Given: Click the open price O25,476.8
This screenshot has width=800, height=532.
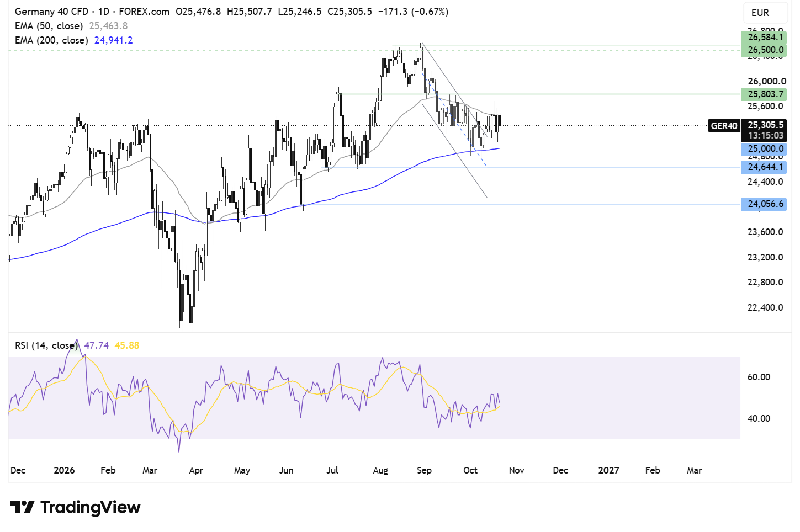Looking at the screenshot, I should 198,12.
